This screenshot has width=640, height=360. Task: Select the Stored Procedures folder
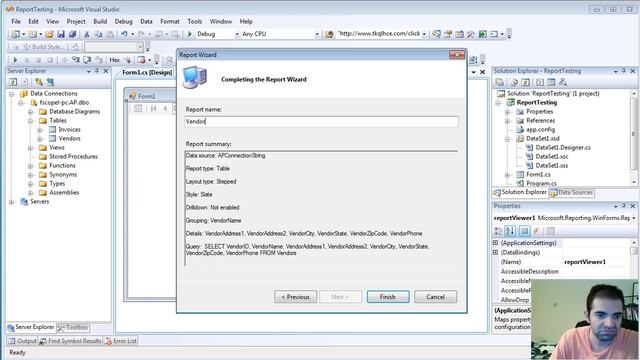[x=73, y=157]
